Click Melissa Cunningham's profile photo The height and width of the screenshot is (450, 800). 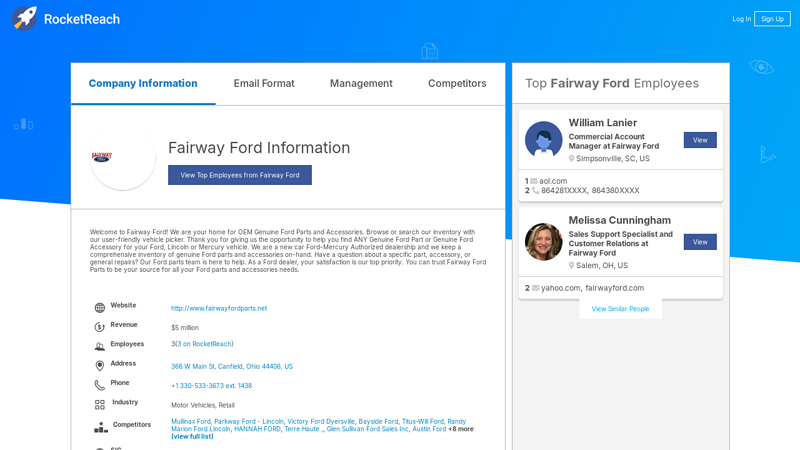543,241
